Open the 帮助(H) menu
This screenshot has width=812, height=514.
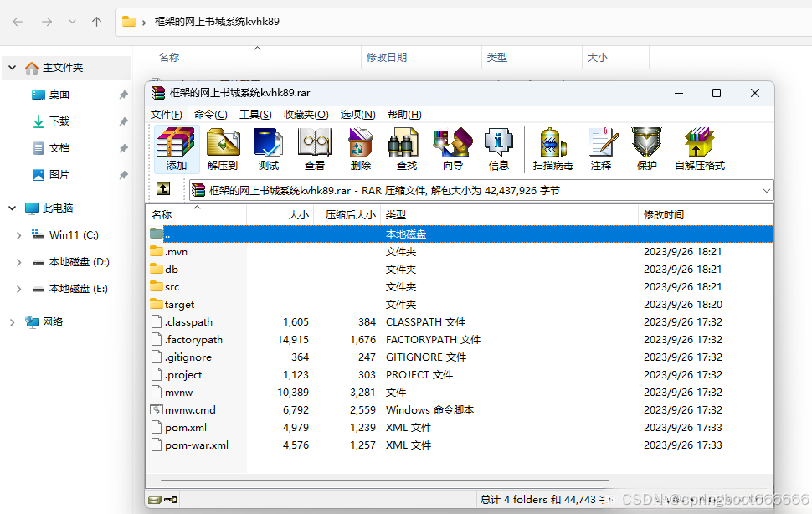404,115
